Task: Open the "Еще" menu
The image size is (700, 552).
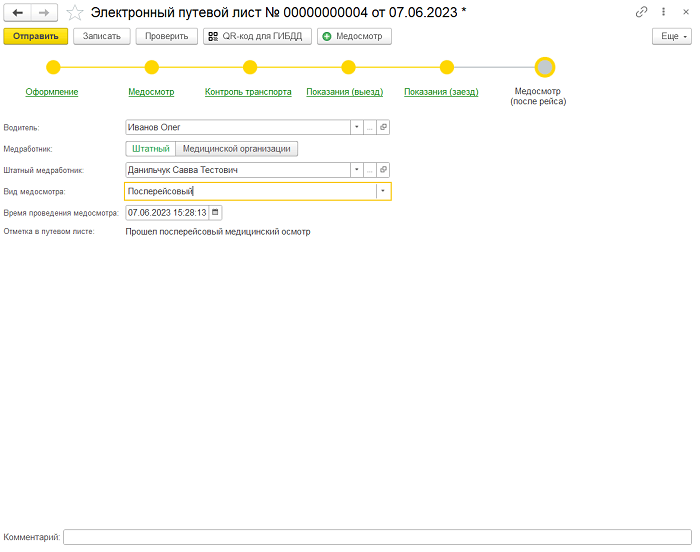Action: point(671,36)
